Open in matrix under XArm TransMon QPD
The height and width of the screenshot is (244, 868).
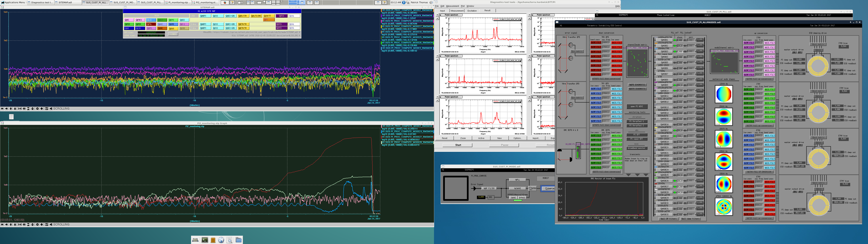577,52
